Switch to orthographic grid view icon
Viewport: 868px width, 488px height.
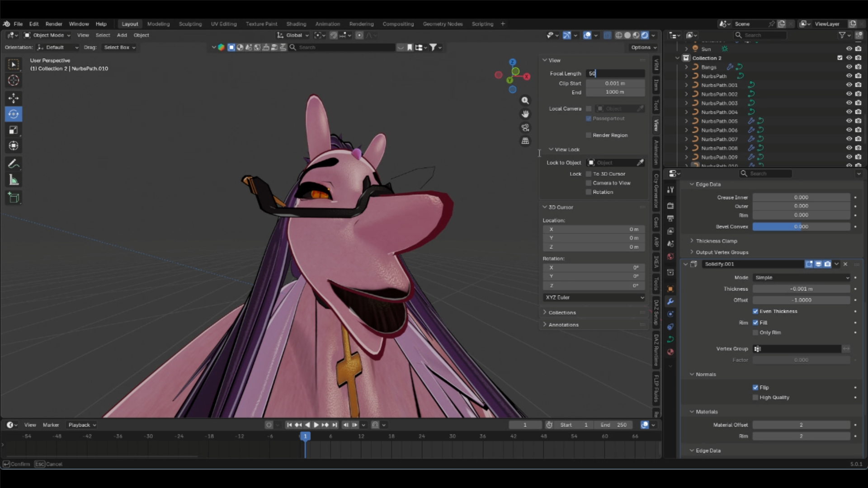pos(525,141)
